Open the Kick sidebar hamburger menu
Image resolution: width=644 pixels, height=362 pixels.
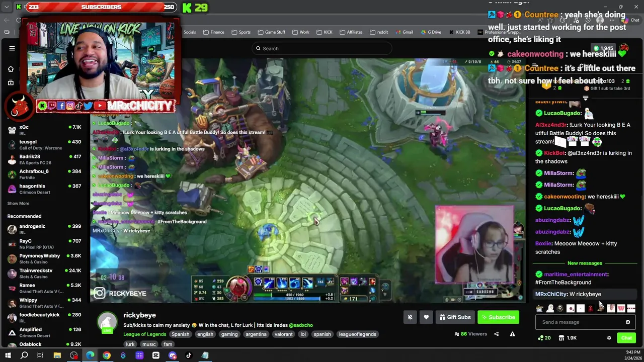point(12,48)
